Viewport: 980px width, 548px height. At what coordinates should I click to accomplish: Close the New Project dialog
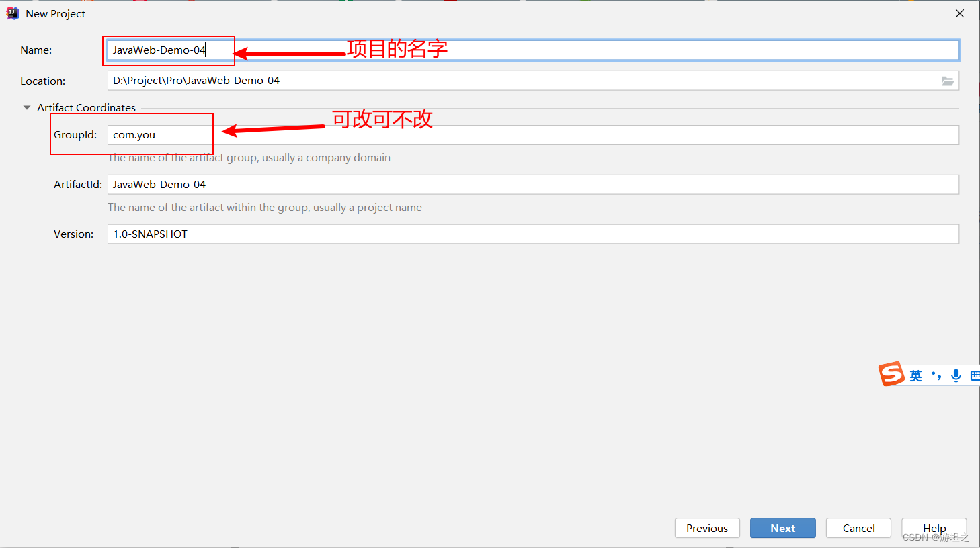pyautogui.click(x=960, y=13)
